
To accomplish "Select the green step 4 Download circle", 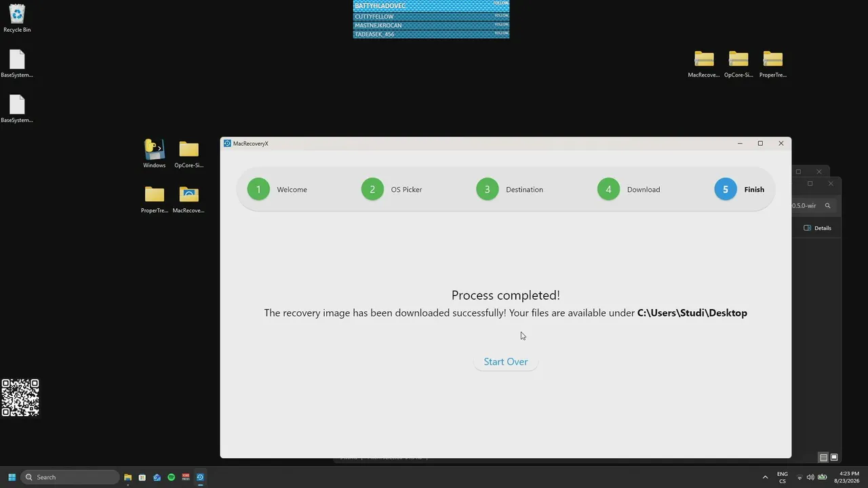I will (x=608, y=189).
